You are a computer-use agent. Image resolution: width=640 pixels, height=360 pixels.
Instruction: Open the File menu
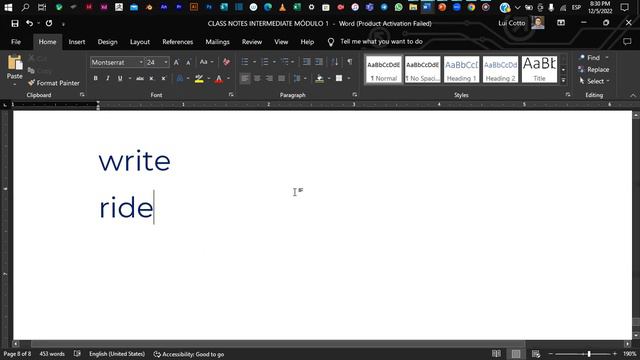(16, 42)
